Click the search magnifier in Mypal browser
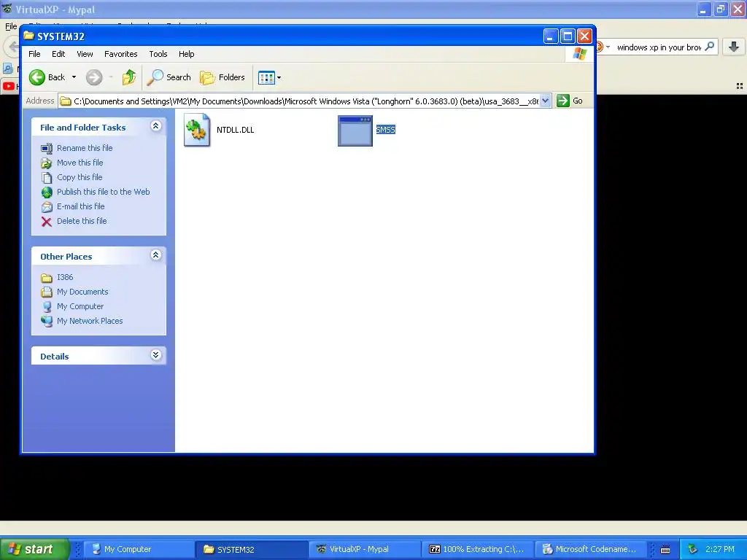747x560 pixels. 709,47
